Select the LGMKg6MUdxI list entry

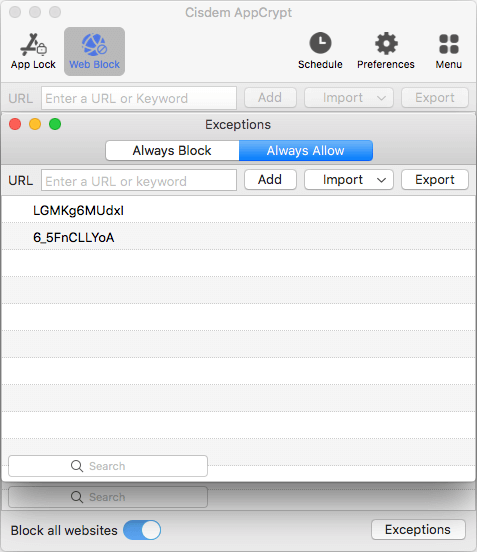pos(238,210)
